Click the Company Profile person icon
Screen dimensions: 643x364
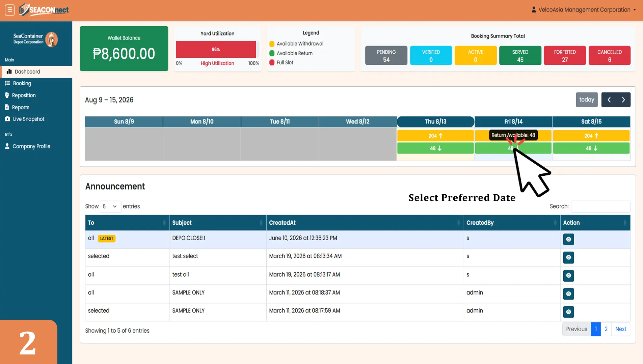7,146
